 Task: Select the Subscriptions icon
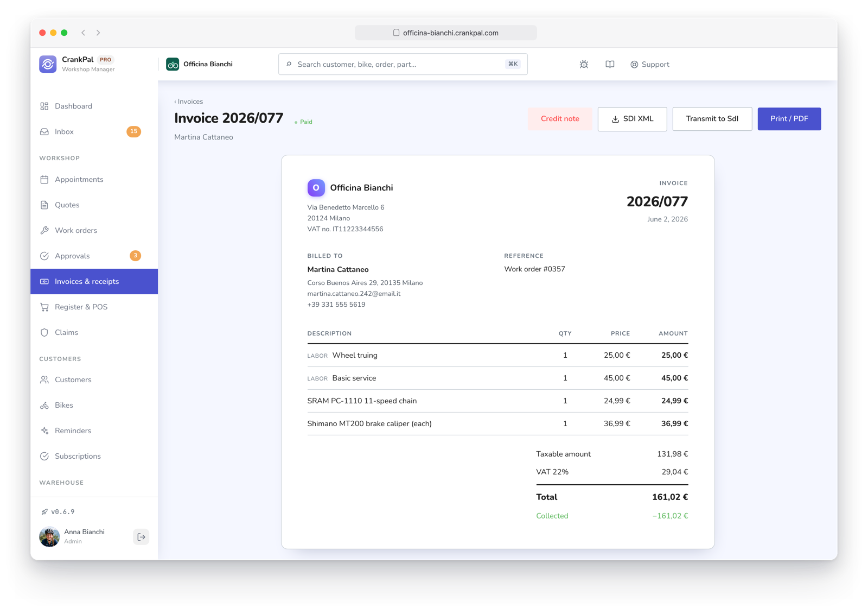click(44, 457)
